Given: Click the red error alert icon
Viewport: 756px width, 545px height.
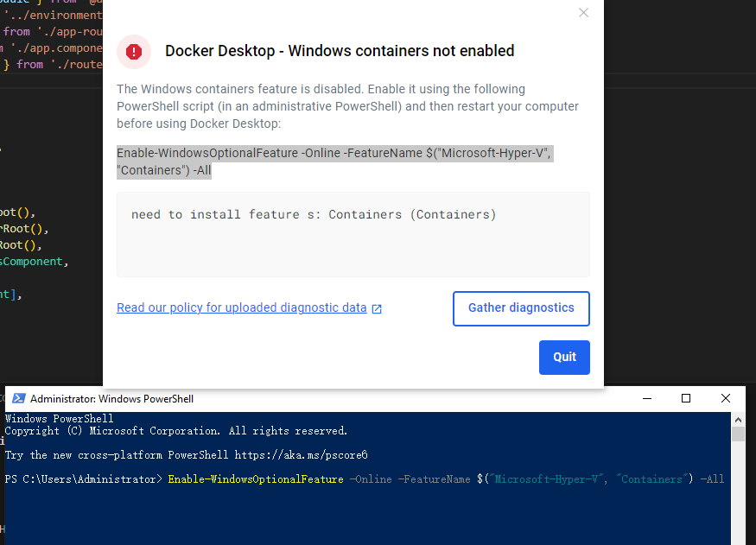Looking at the screenshot, I should pyautogui.click(x=134, y=52).
